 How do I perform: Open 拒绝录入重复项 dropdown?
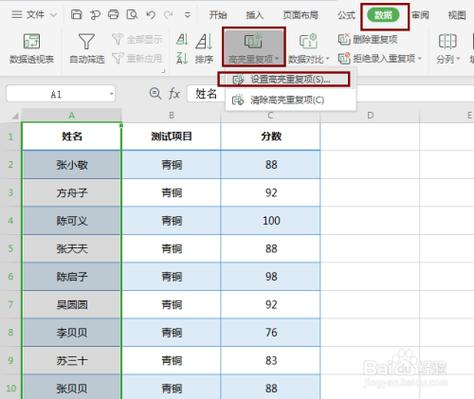coord(380,59)
